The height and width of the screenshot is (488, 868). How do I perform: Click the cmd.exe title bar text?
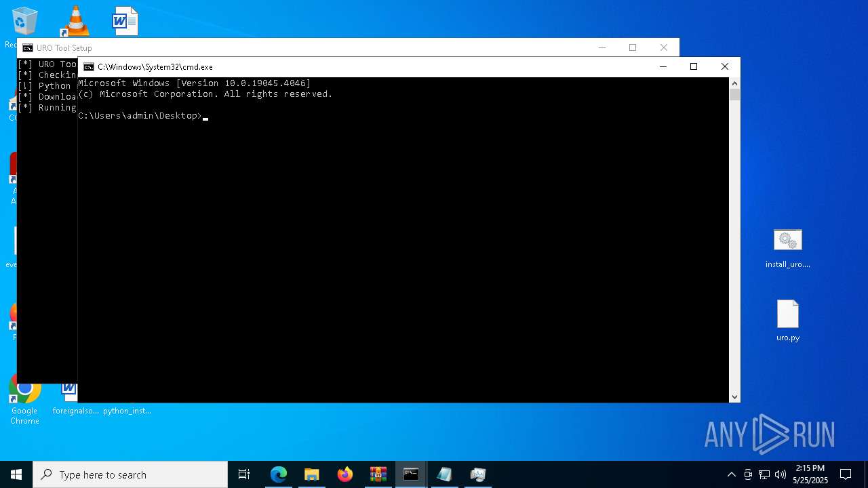(155, 67)
